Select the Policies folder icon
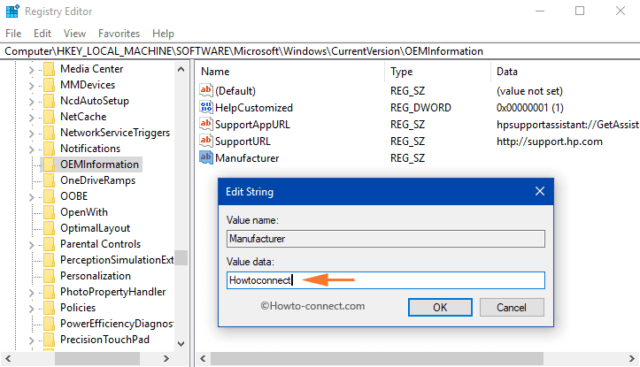 pos(49,307)
